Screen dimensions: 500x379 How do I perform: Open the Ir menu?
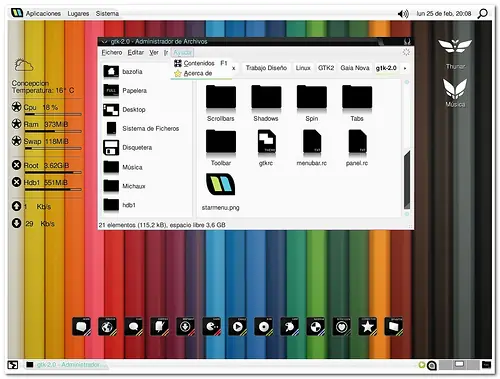166,53
